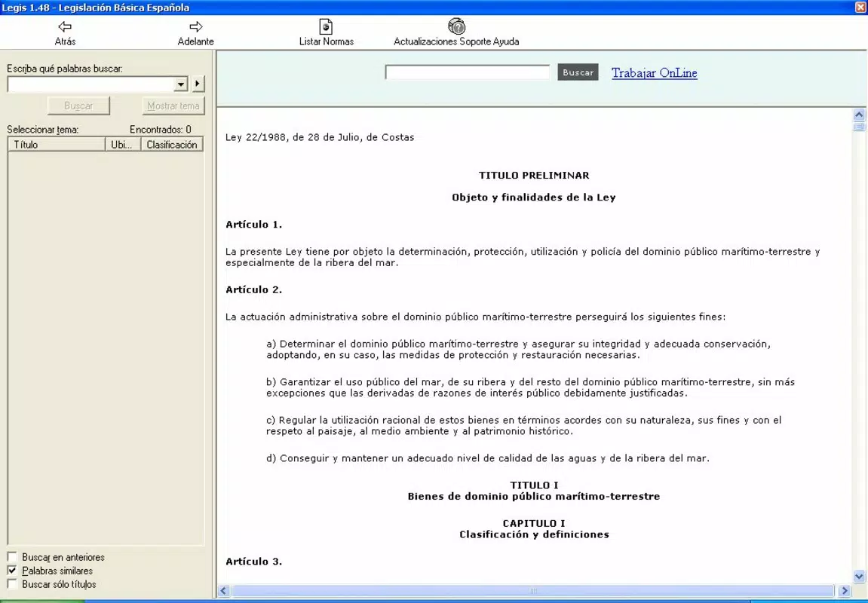868x603 pixels.
Task: Click the 'TITULO PRELIMINAR' heading
Action: tap(534, 176)
